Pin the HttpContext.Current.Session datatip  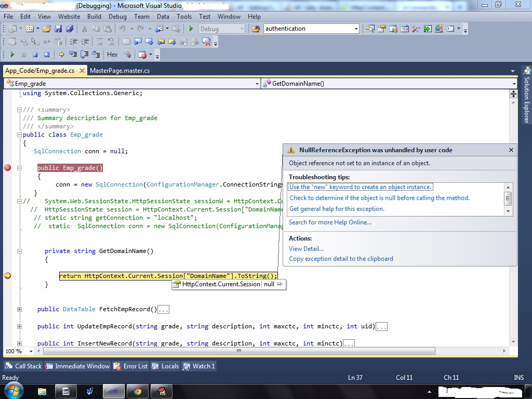(x=280, y=284)
